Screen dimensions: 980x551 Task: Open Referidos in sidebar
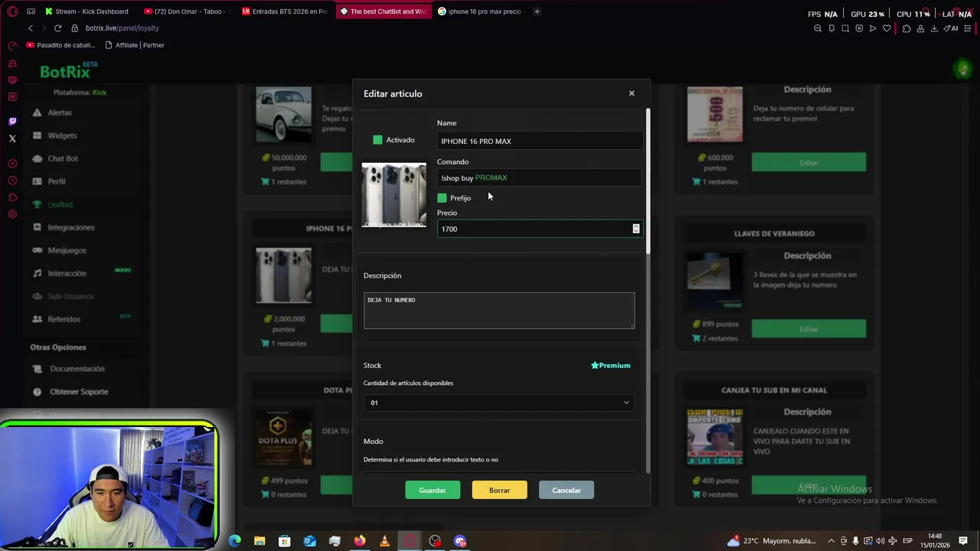point(64,319)
